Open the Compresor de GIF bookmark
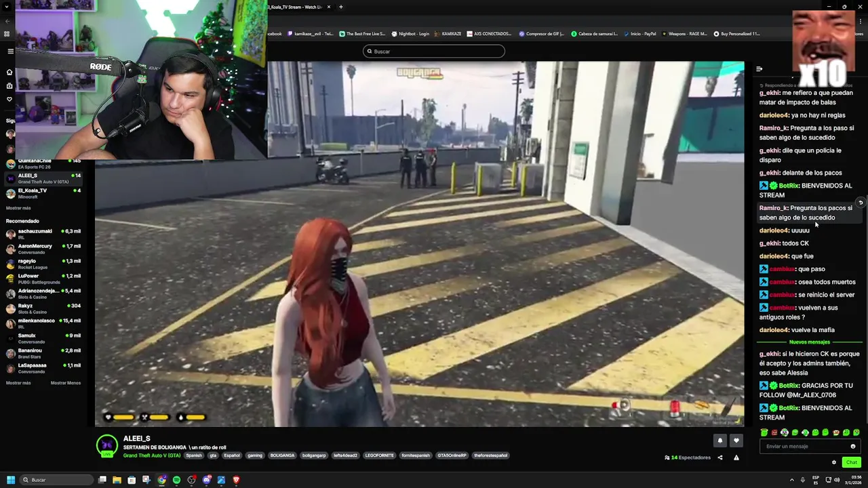Viewport: 868px width, 488px height. pyautogui.click(x=542, y=33)
